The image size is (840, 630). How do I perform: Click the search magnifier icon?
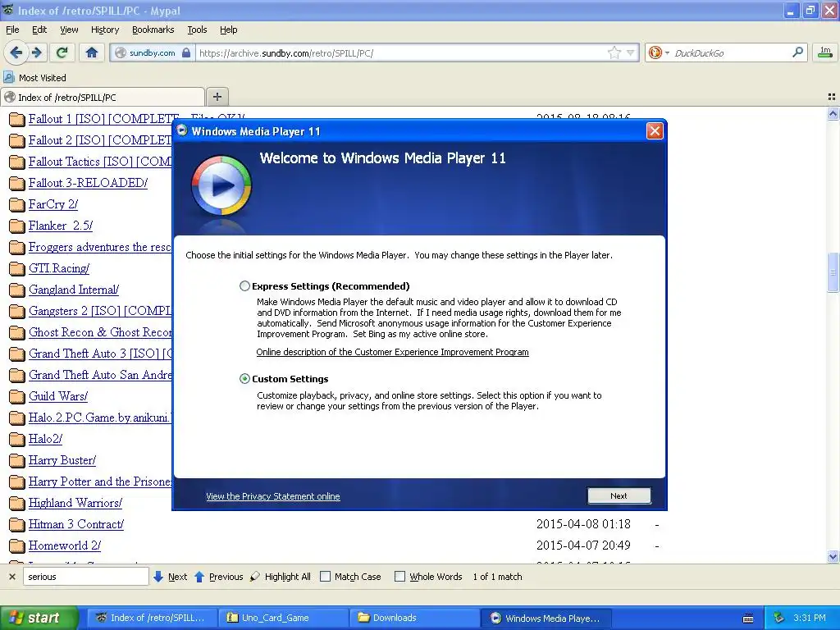tap(797, 52)
